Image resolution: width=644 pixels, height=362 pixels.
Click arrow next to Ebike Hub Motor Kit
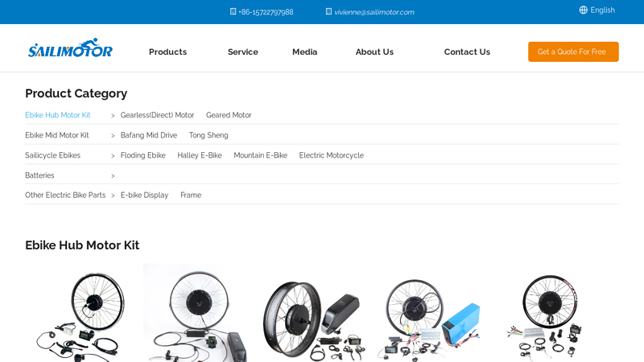(x=113, y=115)
